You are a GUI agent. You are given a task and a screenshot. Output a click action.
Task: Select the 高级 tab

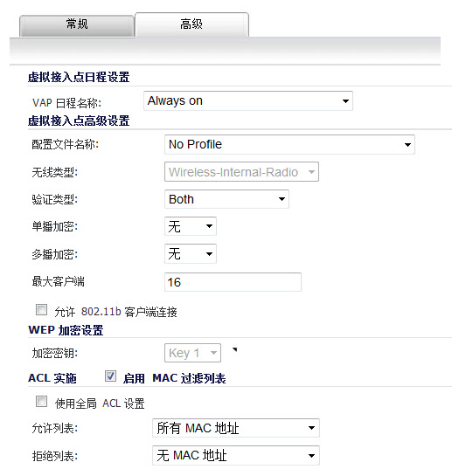click(191, 24)
